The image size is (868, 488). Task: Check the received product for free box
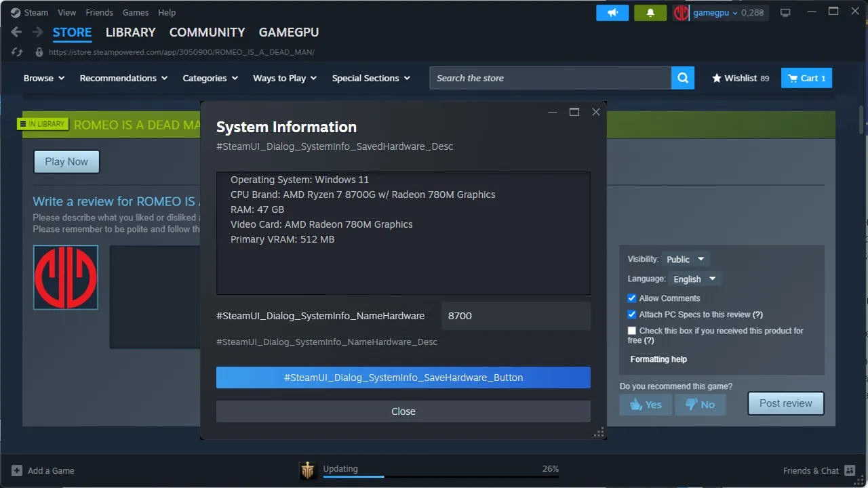pos(632,331)
